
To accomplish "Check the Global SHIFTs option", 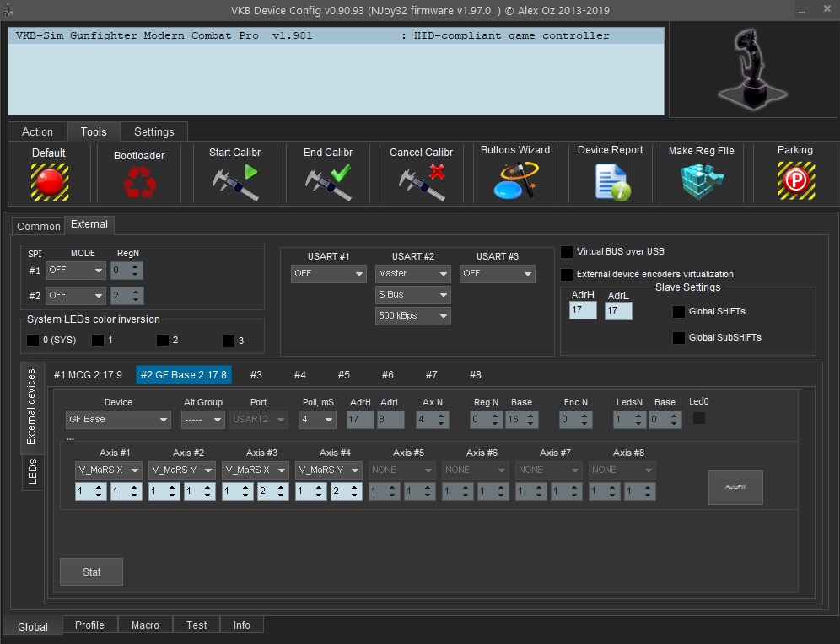I will click(678, 312).
